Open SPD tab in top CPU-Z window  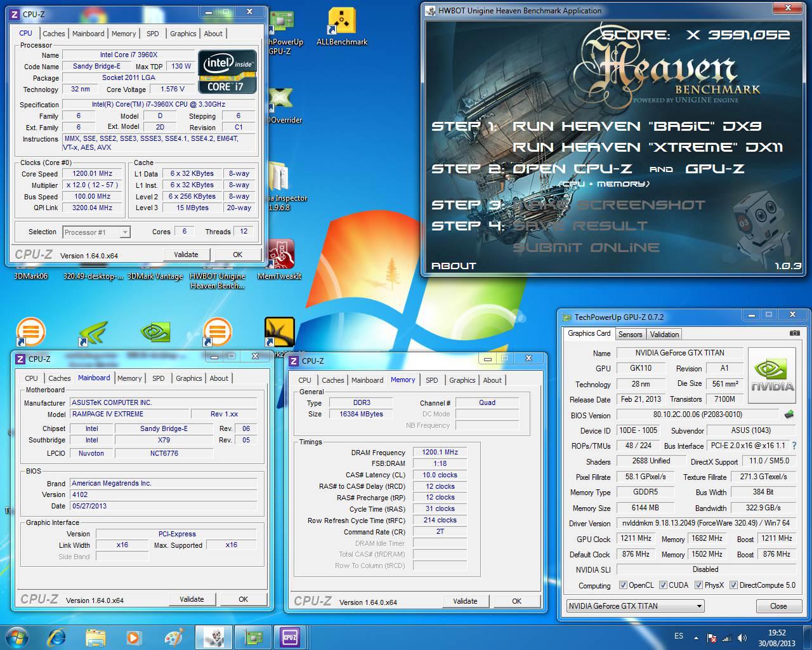(153, 34)
